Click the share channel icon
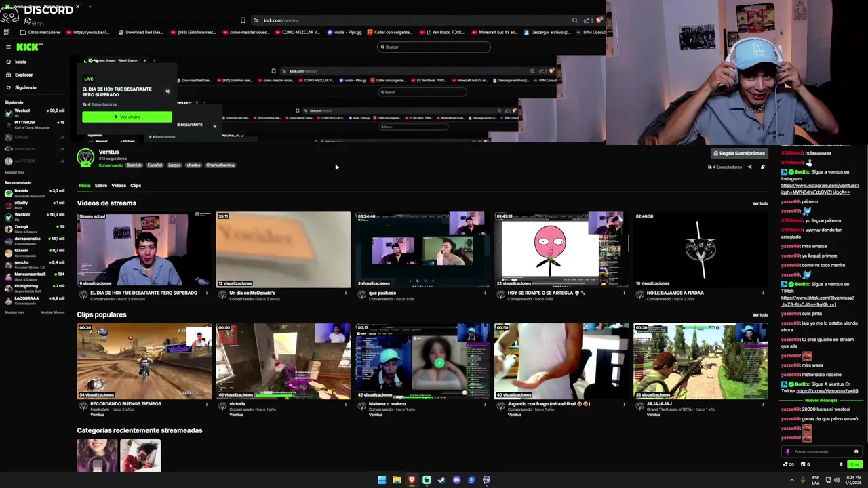The height and width of the screenshot is (488, 868). pos(750,167)
